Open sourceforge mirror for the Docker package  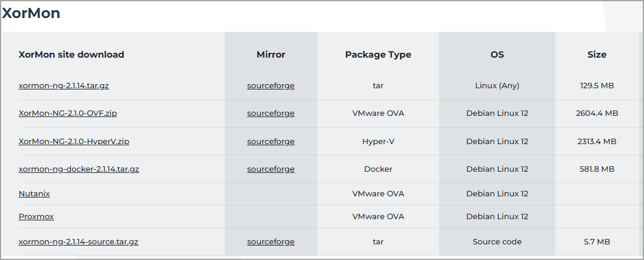click(270, 169)
